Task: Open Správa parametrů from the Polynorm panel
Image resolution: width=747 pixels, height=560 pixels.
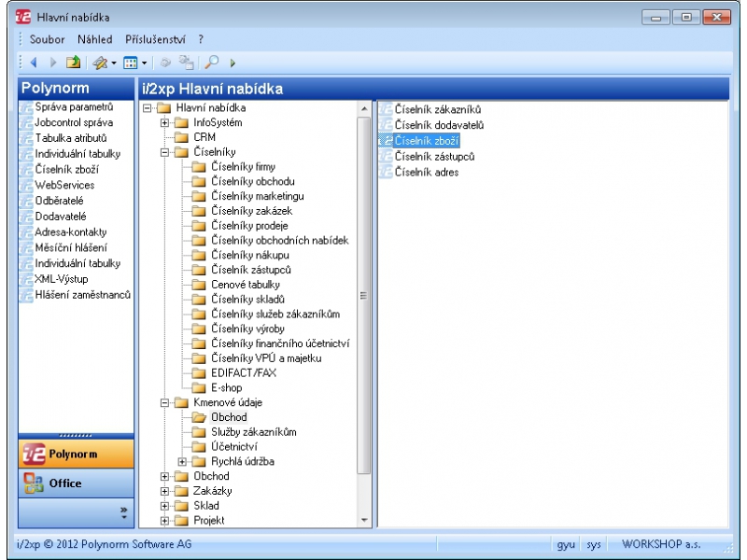Action: [75, 106]
